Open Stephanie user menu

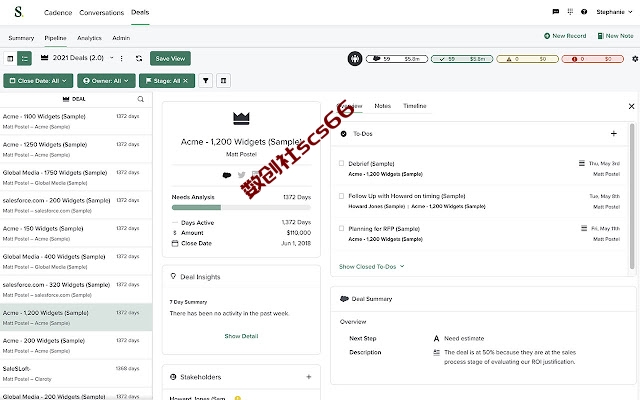coord(614,12)
